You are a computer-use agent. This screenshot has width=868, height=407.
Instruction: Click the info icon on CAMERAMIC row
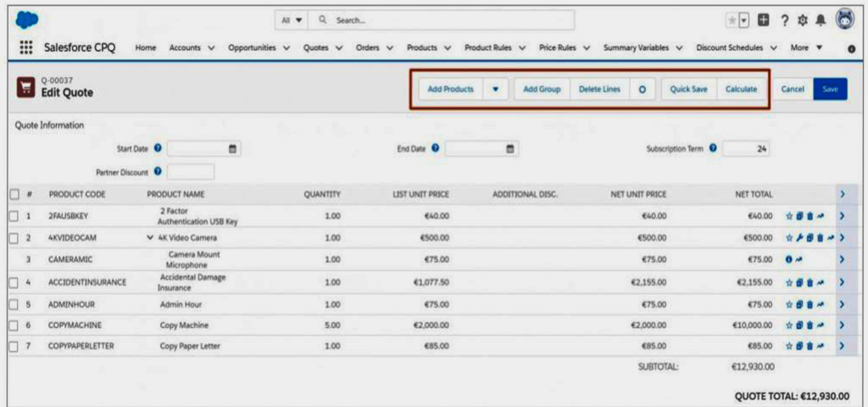(x=790, y=259)
